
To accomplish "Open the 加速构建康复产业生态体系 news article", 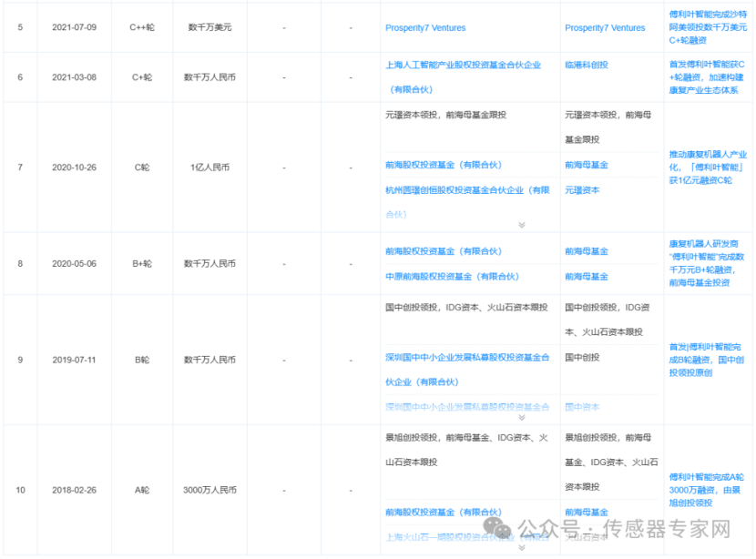I will (707, 77).
